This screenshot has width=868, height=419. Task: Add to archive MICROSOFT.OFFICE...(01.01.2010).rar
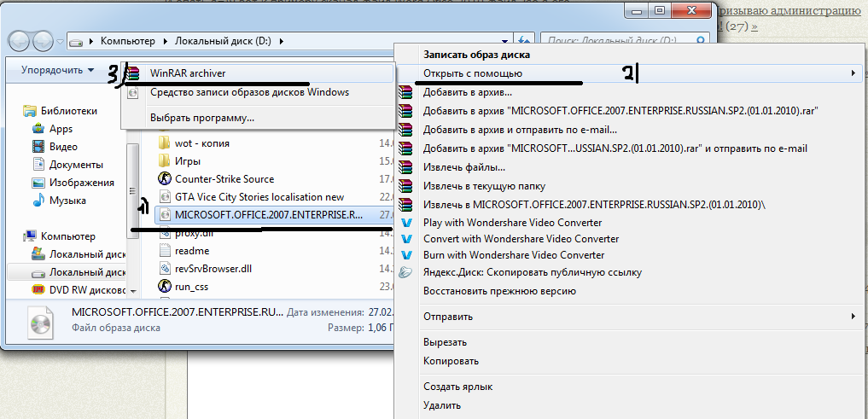[620, 111]
